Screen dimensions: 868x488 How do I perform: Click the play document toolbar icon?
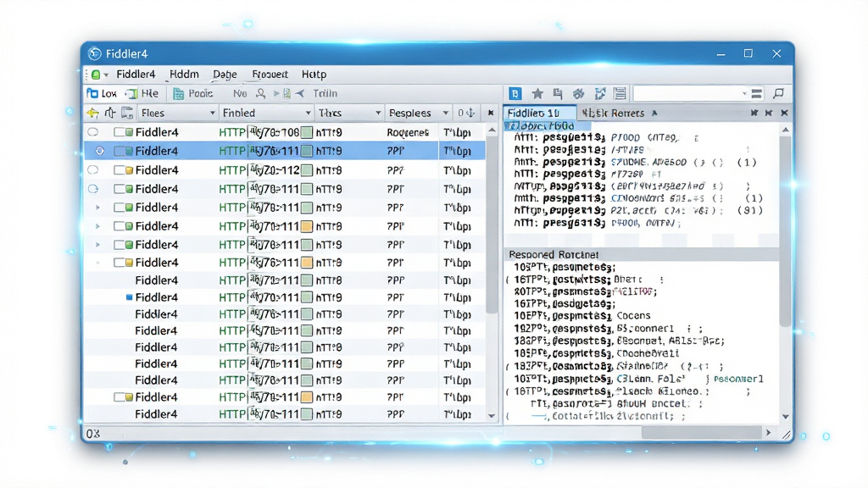pyautogui.click(x=281, y=93)
